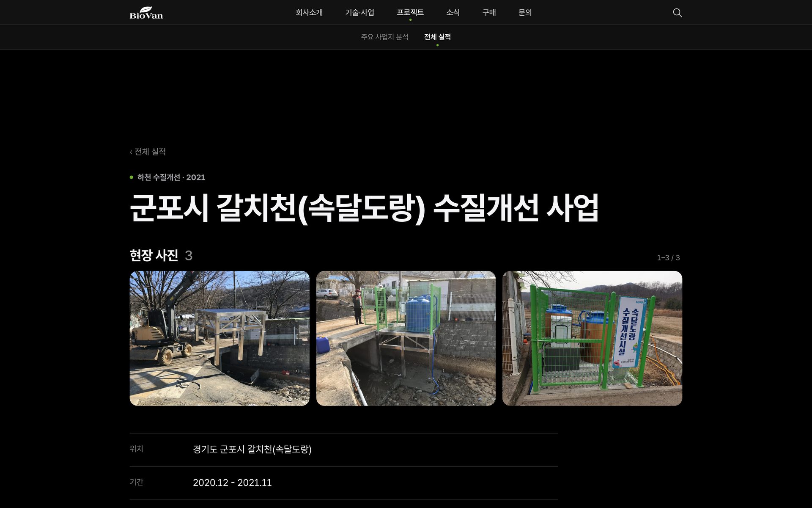The width and height of the screenshot is (812, 508).
Task: Click the BioVan logo
Action: coord(146,13)
